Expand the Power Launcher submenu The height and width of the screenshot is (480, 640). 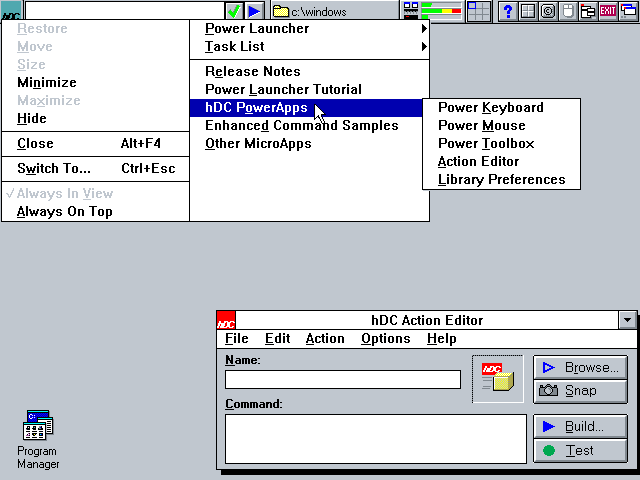point(309,29)
